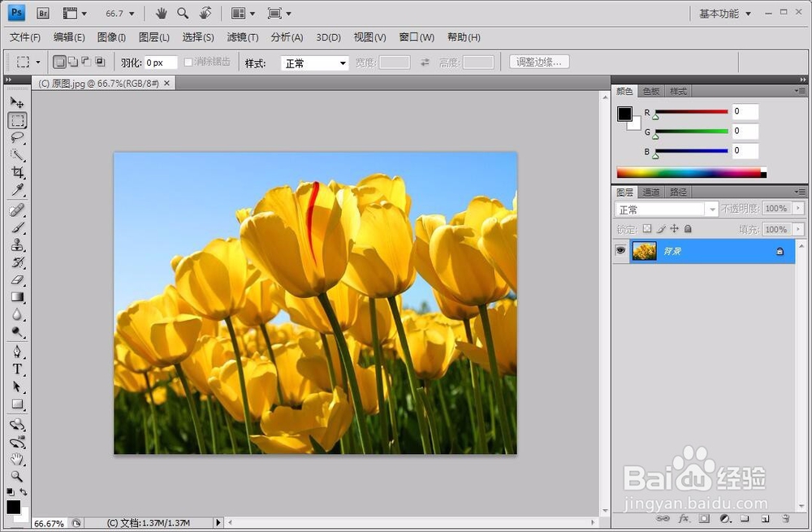Open the 图像(I) menu
812x532 pixels.
click(111, 37)
